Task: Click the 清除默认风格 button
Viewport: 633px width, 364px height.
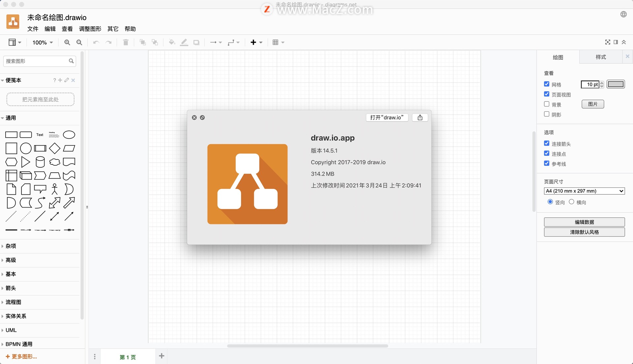Action: pyautogui.click(x=584, y=232)
